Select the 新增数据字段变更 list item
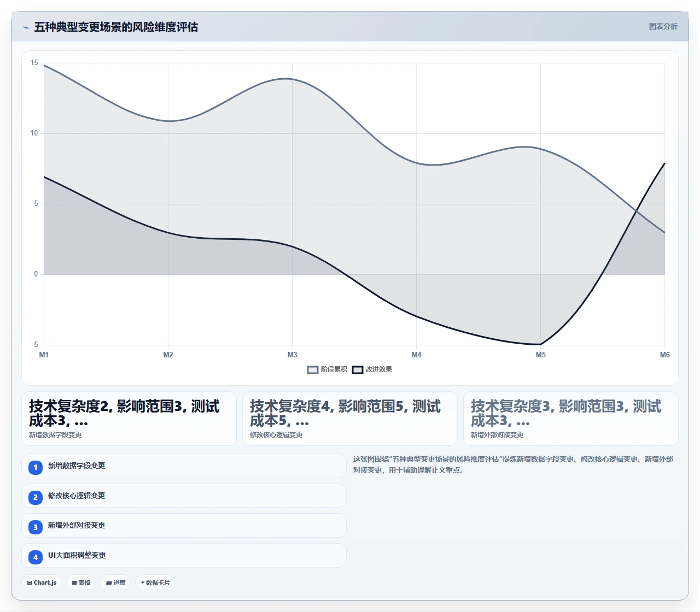700x612 pixels. coord(184,466)
